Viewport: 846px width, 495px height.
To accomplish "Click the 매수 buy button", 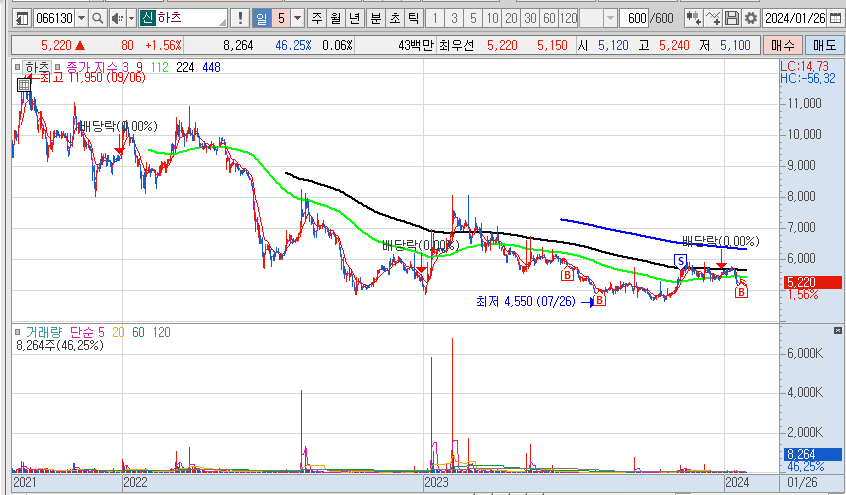I will click(783, 45).
